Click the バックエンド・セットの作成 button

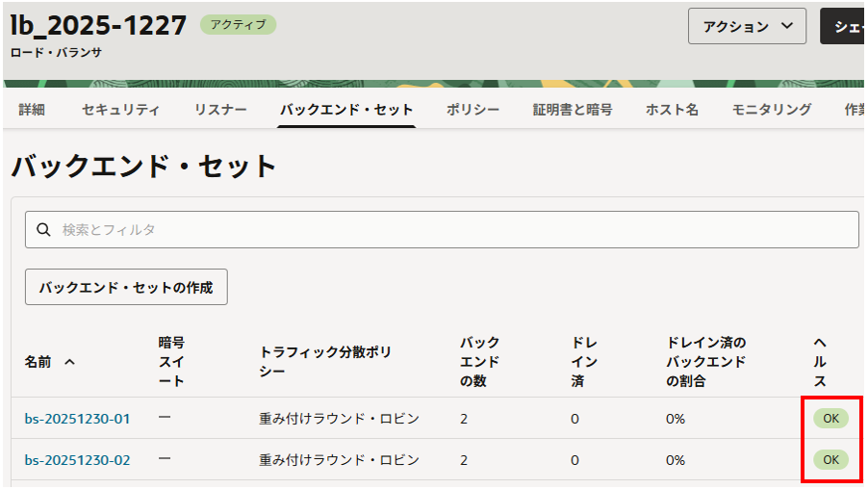pyautogui.click(x=126, y=287)
